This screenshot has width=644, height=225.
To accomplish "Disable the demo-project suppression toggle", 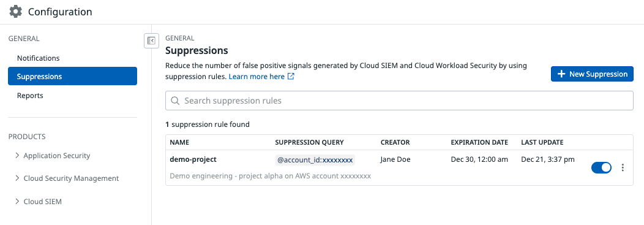I will 601,167.
